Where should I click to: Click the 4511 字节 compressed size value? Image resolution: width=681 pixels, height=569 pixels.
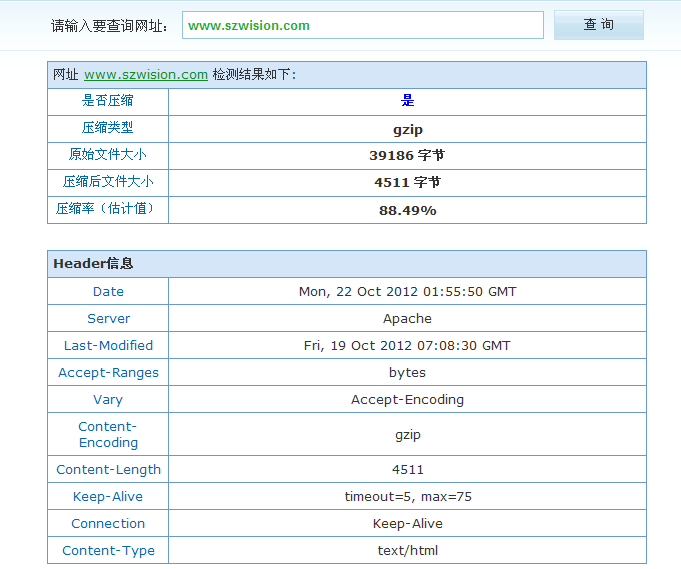[x=407, y=182]
